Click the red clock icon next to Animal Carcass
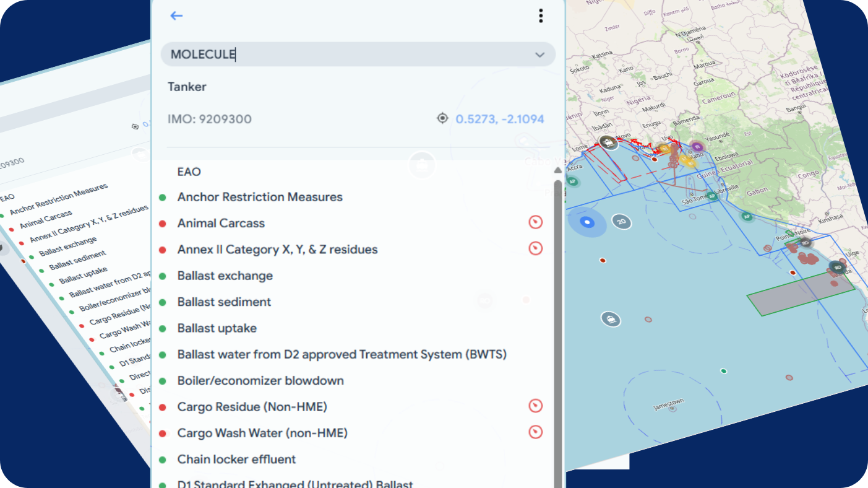Image resolution: width=868 pixels, height=488 pixels. click(x=535, y=222)
